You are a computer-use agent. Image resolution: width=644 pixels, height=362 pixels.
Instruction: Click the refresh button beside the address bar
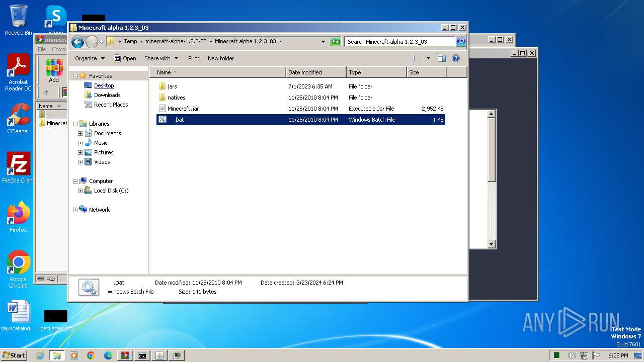(x=336, y=42)
